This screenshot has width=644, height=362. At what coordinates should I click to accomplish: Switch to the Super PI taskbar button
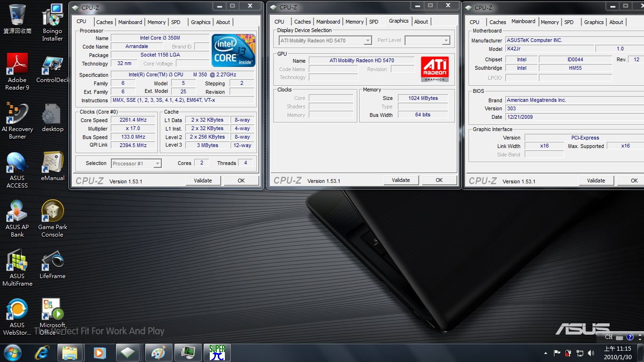point(217,353)
